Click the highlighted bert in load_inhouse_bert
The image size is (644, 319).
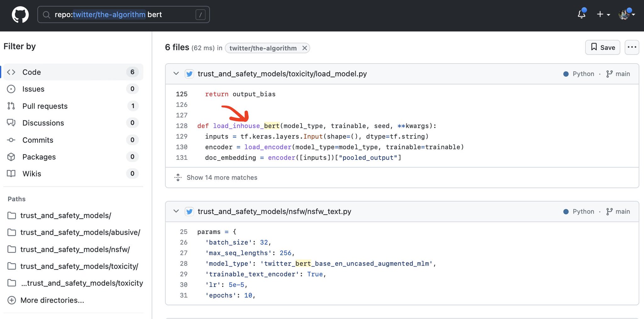click(x=272, y=126)
